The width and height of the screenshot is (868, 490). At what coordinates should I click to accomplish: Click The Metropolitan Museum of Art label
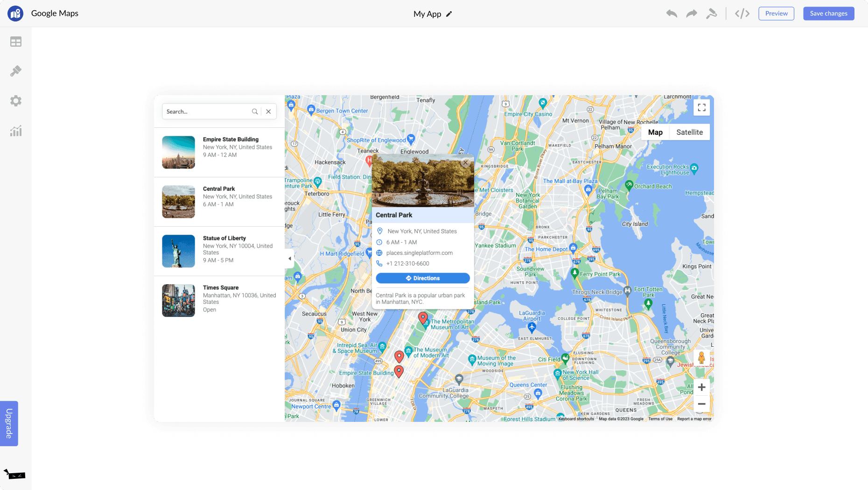click(x=452, y=324)
